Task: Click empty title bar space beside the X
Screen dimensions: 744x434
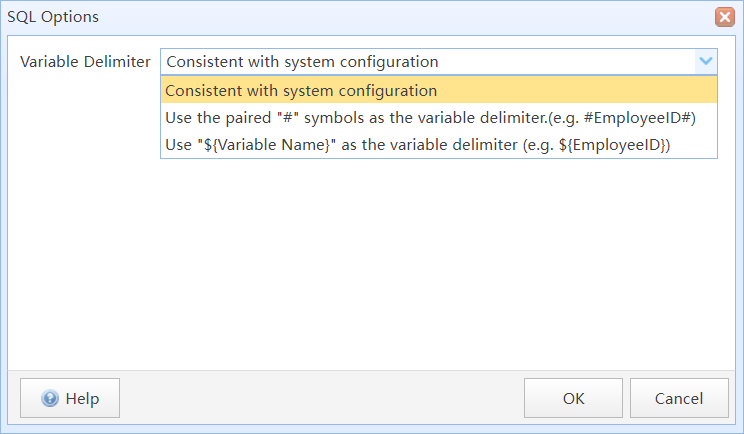Action: (x=403, y=17)
